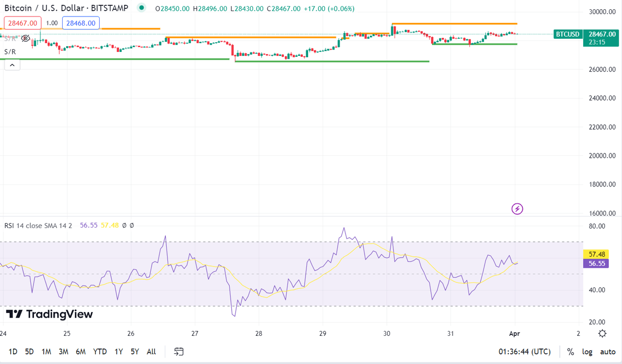Select the second S/R indicator legend
This screenshot has height=364, width=622.
(x=10, y=51)
